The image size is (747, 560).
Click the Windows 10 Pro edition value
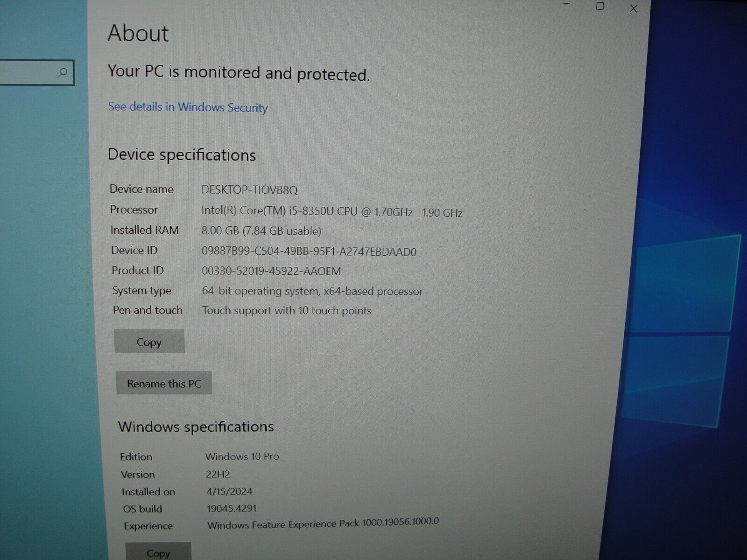pos(242,456)
